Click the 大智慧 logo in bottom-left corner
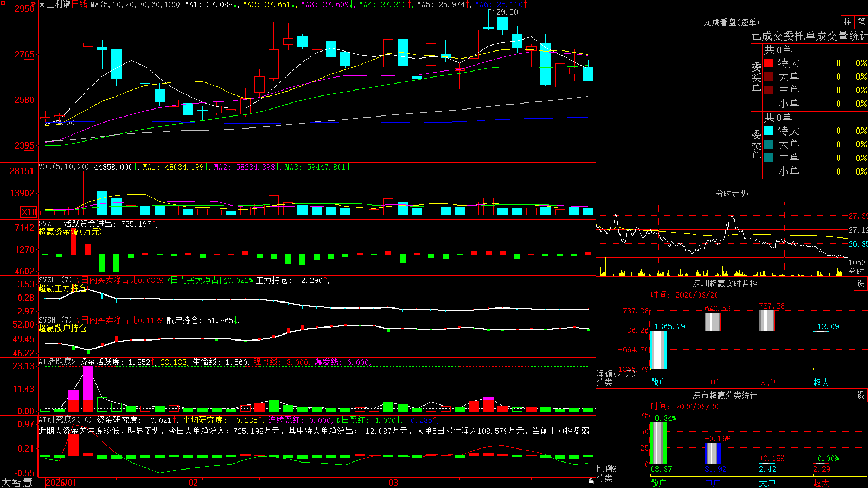868x488 pixels. coord(17,483)
